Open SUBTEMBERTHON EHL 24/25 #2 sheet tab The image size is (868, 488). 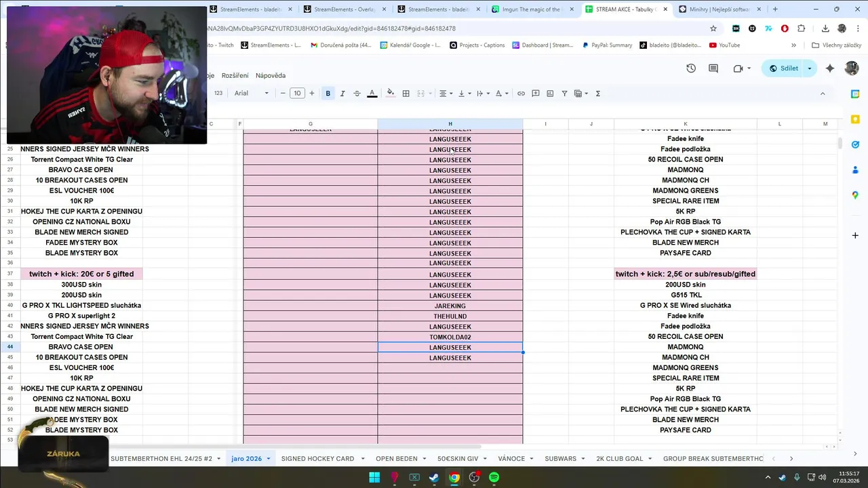click(x=161, y=459)
